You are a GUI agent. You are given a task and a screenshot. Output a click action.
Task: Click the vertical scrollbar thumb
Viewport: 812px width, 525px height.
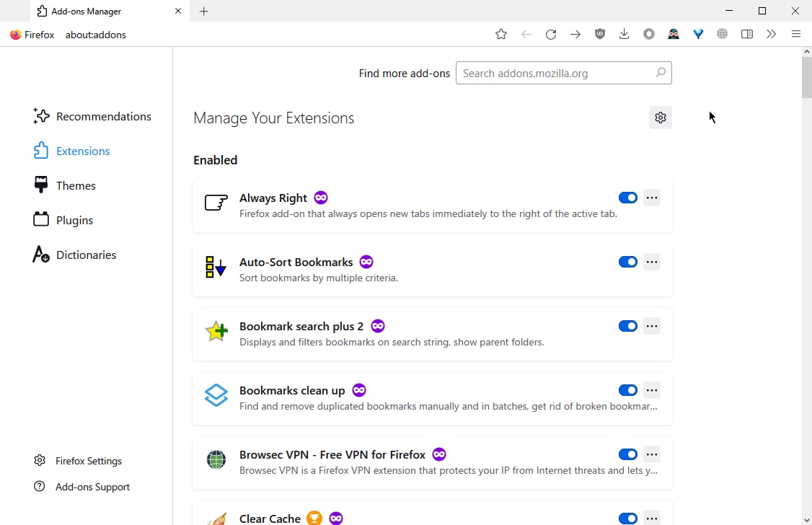click(807, 77)
